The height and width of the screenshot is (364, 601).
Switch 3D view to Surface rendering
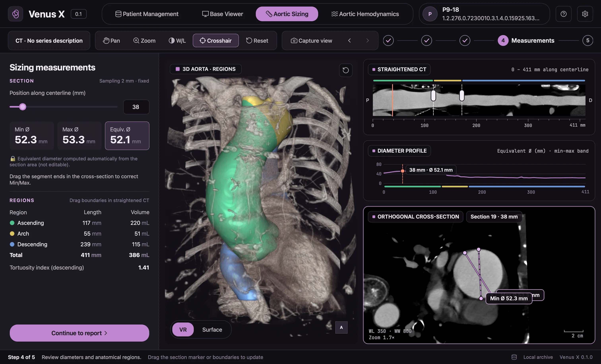click(x=212, y=329)
